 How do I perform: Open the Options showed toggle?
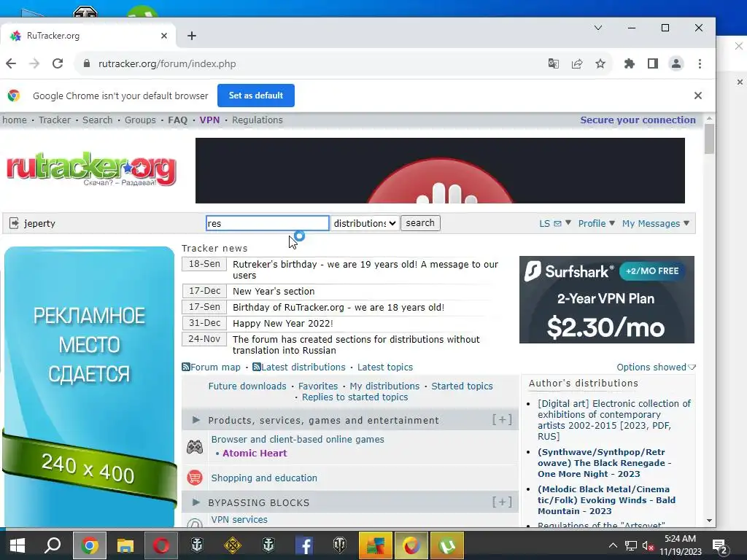pos(656,367)
